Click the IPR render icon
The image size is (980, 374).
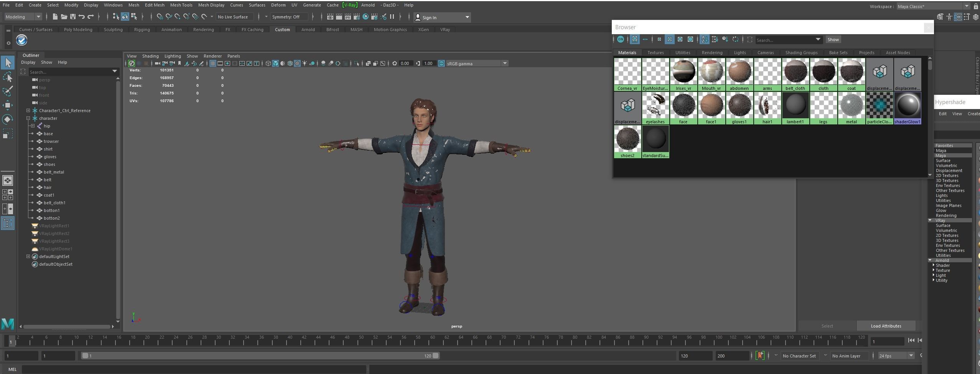pyautogui.click(x=348, y=17)
